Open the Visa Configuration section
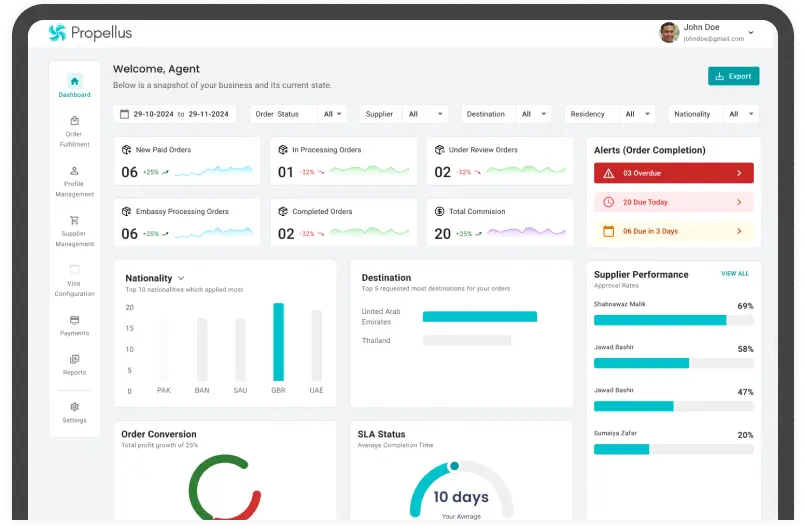The height and width of the screenshot is (530, 805). [74, 270]
